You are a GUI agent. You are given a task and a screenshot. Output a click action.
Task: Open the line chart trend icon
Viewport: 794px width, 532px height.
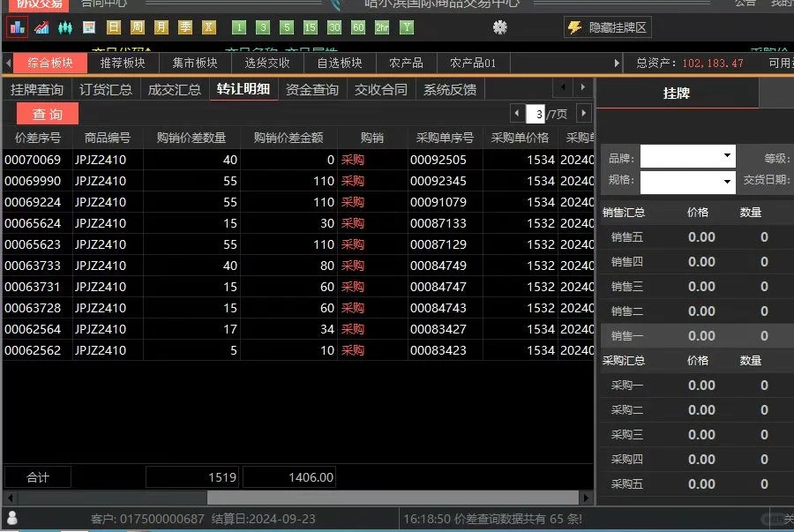(41, 27)
